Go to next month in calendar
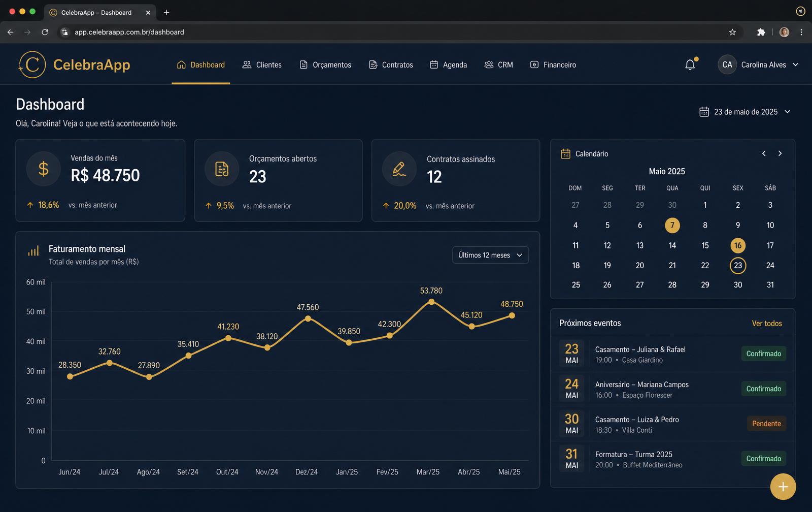The image size is (812, 512). [x=780, y=153]
